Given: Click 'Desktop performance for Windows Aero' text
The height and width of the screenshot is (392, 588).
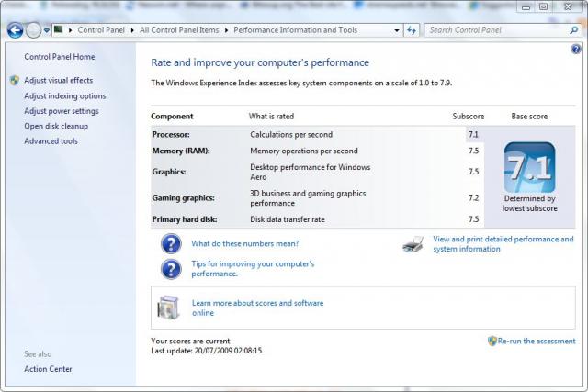Looking at the screenshot, I should pos(311,172).
